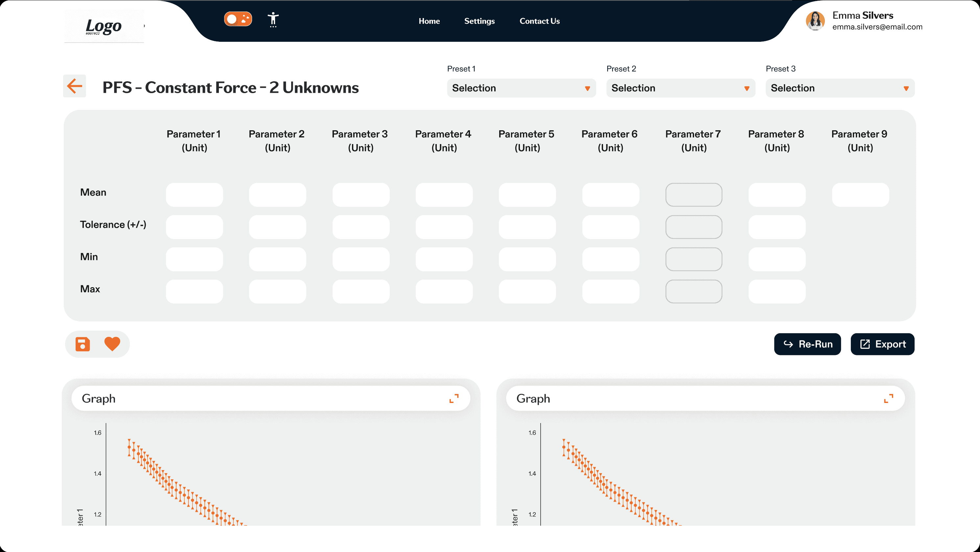
Task: Open the Preset 1 Selection dropdown
Action: tap(521, 88)
